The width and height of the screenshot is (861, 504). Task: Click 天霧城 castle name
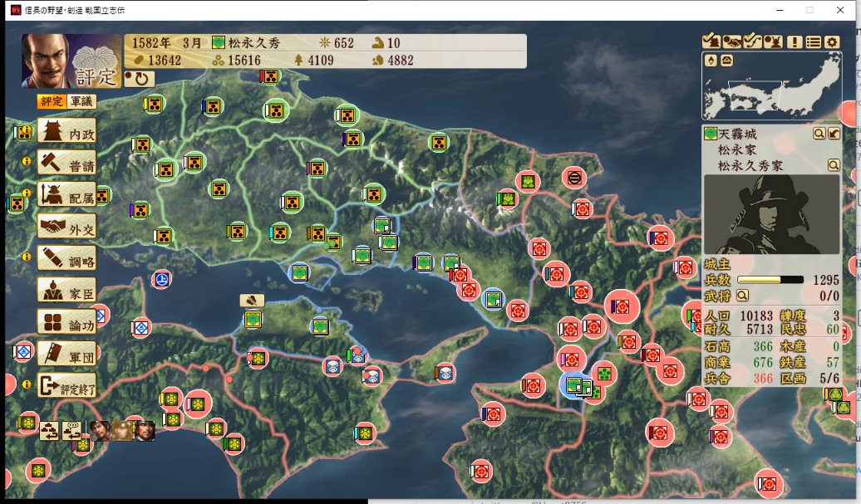[737, 134]
